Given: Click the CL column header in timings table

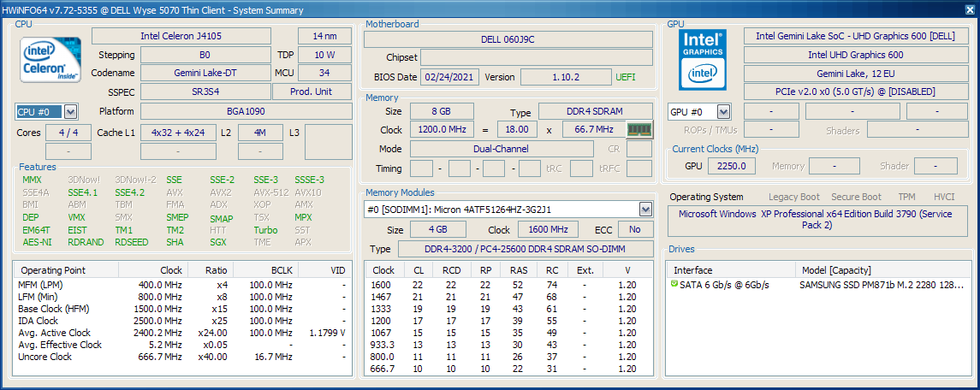Looking at the screenshot, I should click(419, 270).
